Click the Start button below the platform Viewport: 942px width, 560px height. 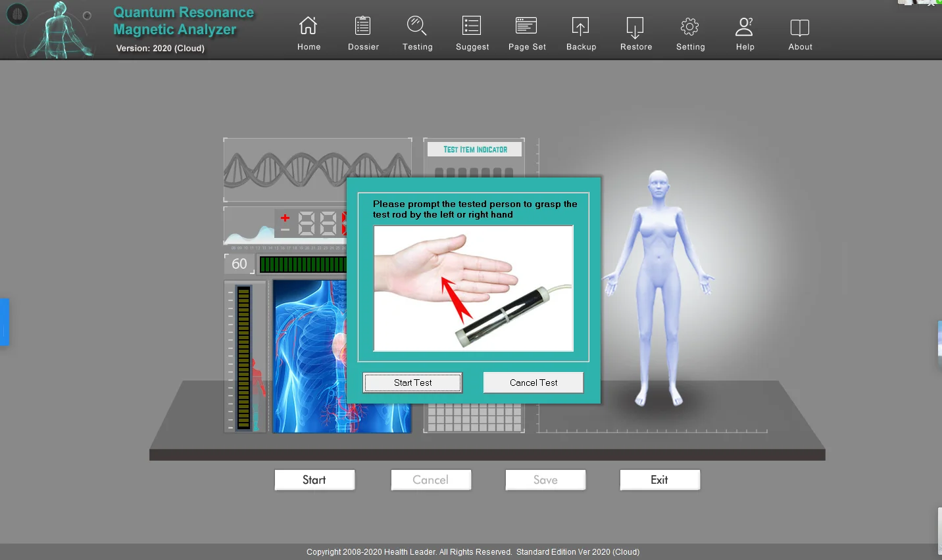point(314,480)
